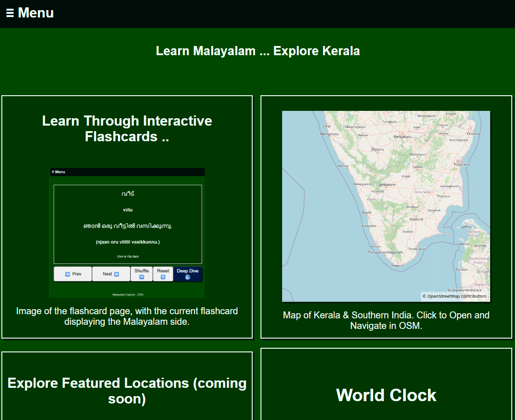Click the 'Learn Malayalam ... Explore Kerala' title

(258, 51)
